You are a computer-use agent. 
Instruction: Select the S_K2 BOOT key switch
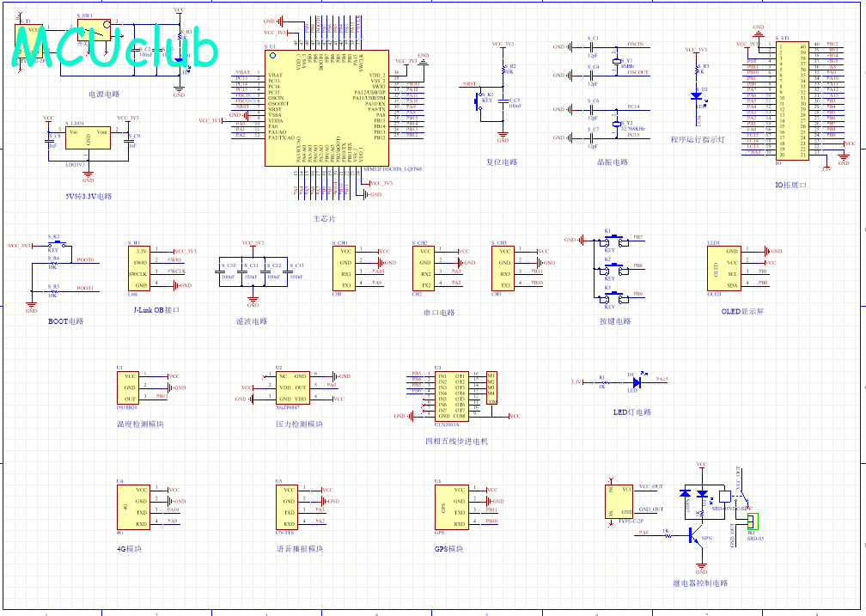tap(55, 244)
